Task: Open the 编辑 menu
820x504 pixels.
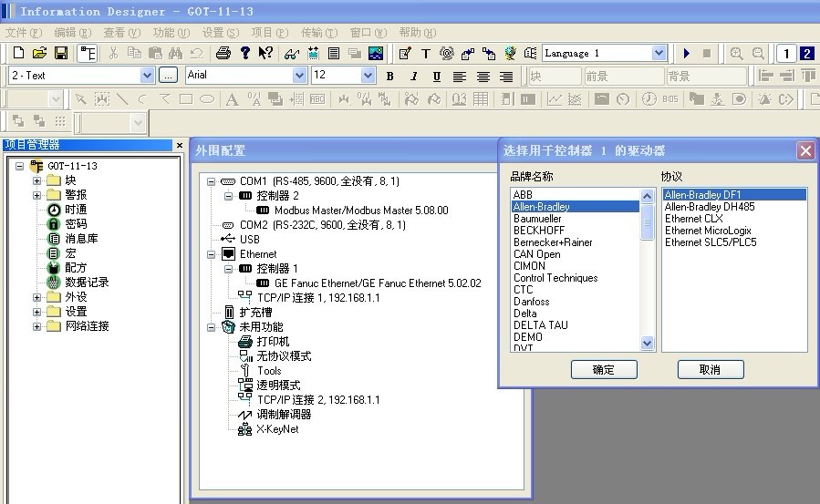Action: coord(73,33)
